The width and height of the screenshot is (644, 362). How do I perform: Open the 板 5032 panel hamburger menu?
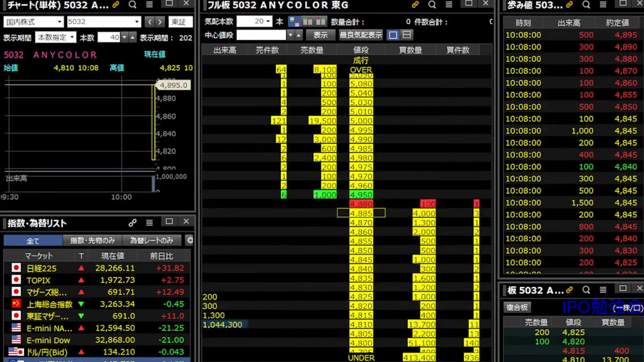pos(603,290)
